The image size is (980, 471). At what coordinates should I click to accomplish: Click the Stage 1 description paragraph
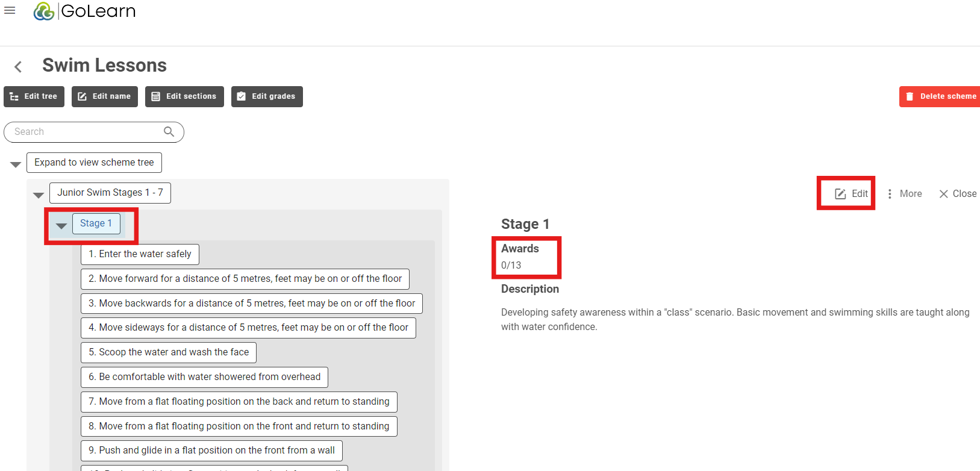[x=735, y=320]
